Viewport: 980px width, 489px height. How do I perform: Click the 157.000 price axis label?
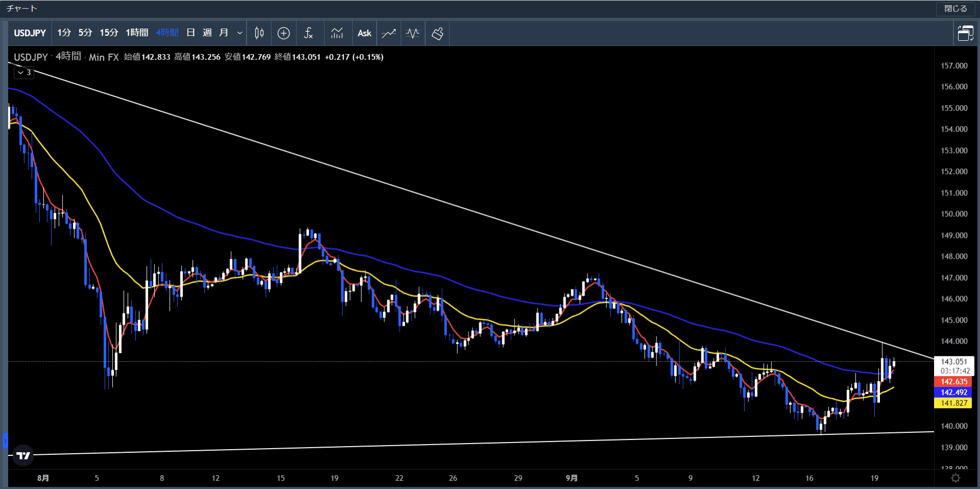click(954, 66)
